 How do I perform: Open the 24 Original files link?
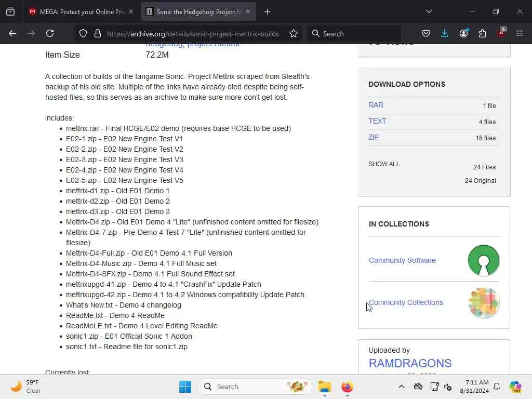[480, 180]
